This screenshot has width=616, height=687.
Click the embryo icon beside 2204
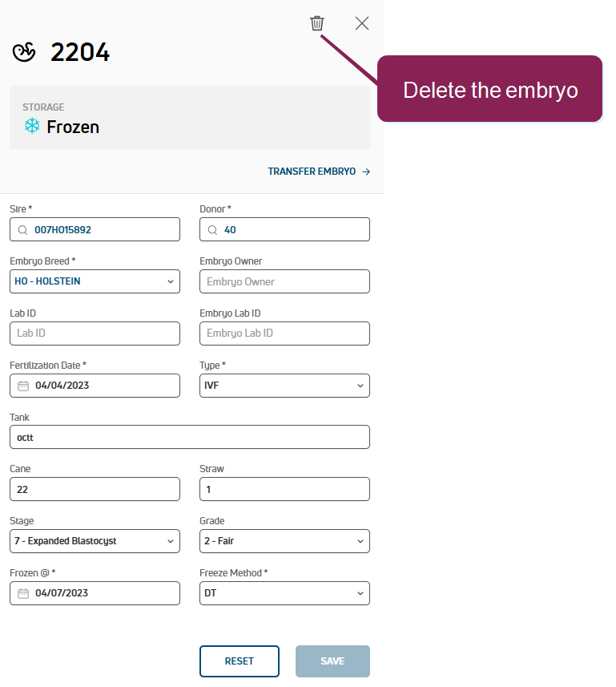coord(24,53)
